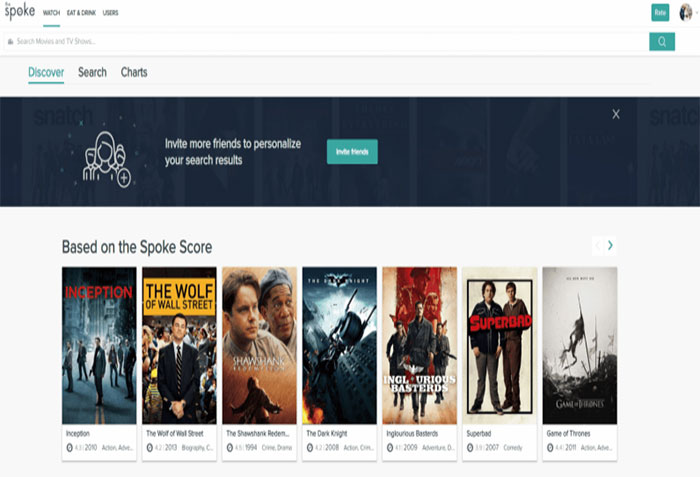
Task: Click the Inception title link
Action: point(78,434)
